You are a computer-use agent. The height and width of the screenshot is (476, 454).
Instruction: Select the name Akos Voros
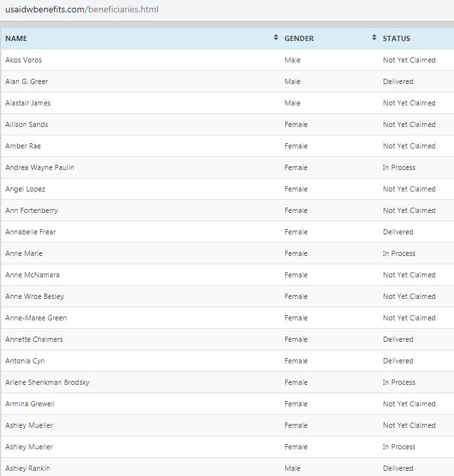[23, 60]
